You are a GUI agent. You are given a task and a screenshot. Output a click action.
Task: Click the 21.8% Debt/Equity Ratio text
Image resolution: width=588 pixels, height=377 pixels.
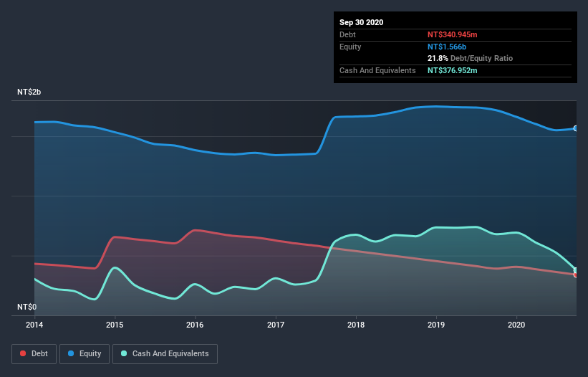coord(470,58)
